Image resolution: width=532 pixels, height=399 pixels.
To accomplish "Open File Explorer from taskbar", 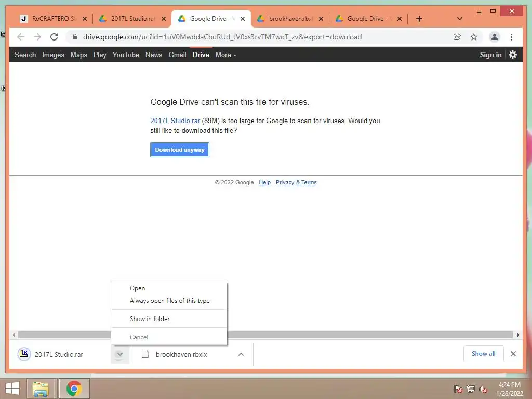I will (x=41, y=389).
